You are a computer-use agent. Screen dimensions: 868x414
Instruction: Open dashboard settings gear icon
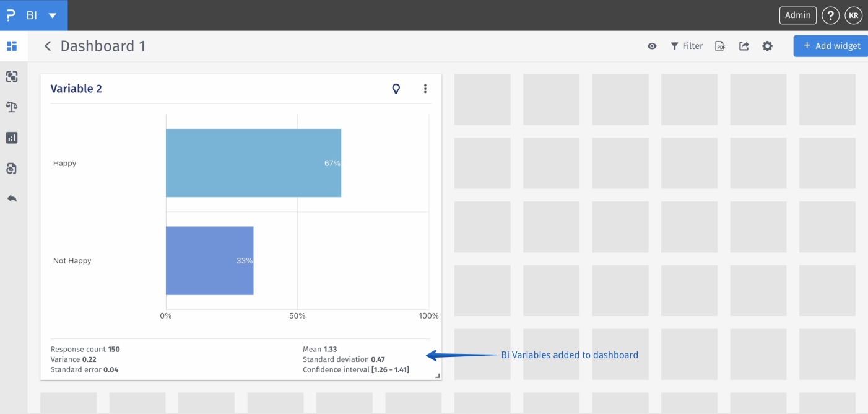[x=768, y=46]
